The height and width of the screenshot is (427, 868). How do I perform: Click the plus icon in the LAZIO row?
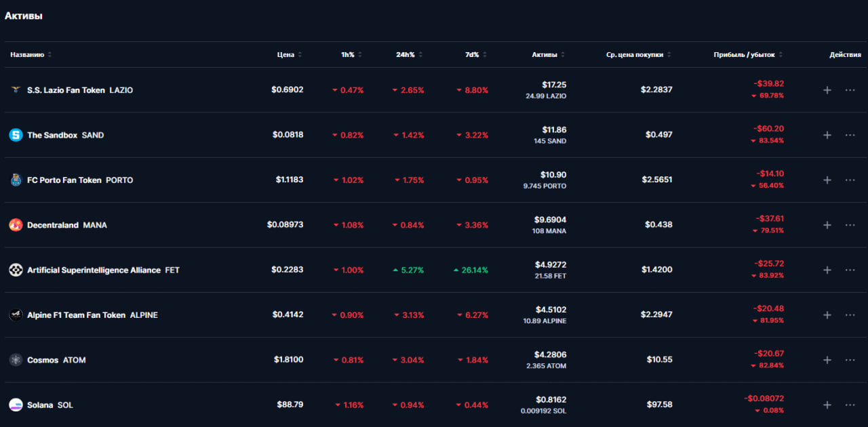(x=827, y=89)
